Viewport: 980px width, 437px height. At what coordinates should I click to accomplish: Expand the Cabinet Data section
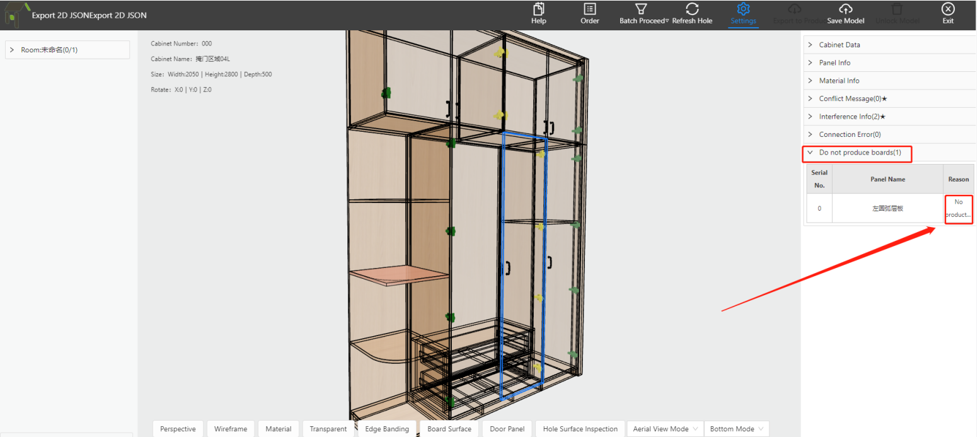click(x=889, y=45)
